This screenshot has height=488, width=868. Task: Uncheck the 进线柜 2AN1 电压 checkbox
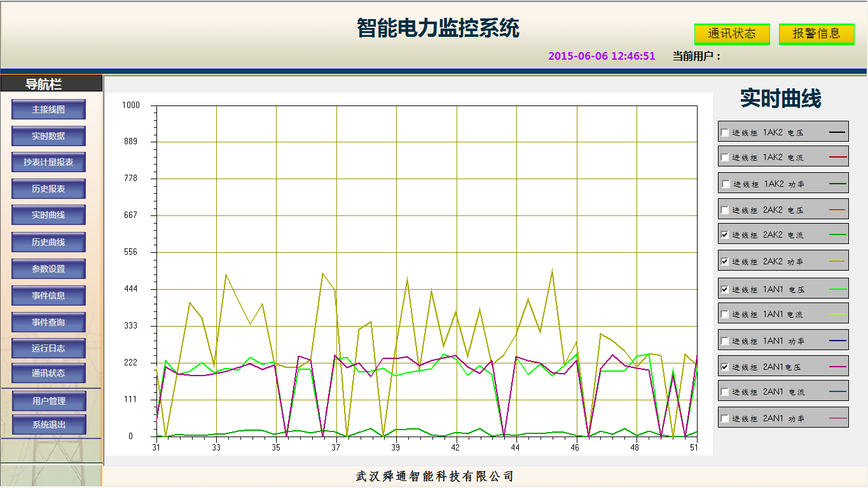724,367
